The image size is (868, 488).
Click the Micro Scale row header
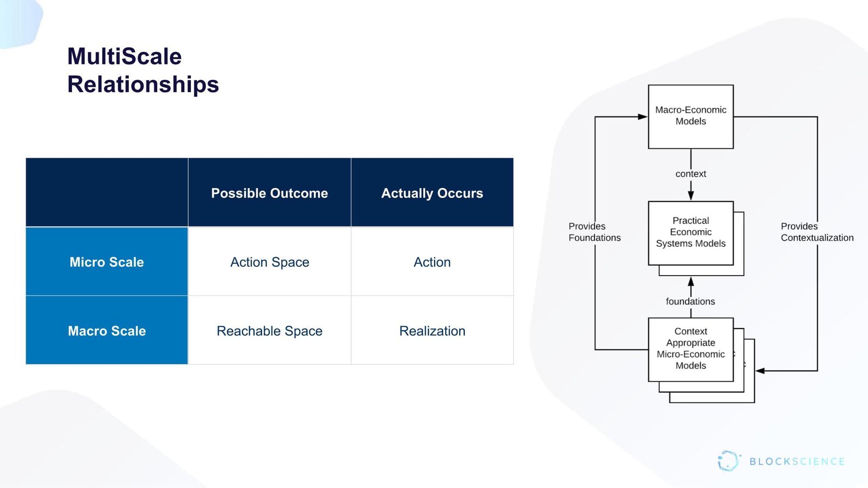[107, 261]
